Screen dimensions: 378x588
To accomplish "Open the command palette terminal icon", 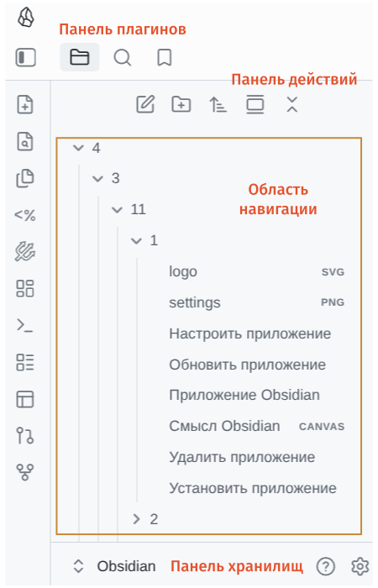I will 24,325.
